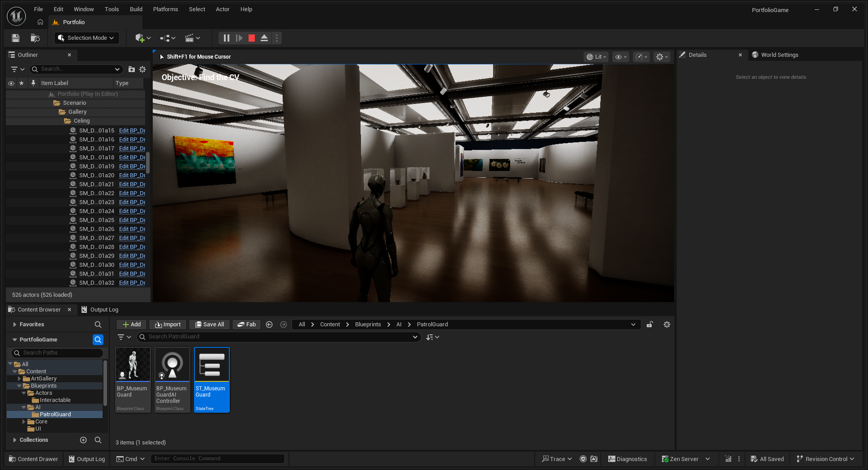This screenshot has width=868, height=470.
Task: Save the current level with the floppy disk icon
Action: click(16, 38)
